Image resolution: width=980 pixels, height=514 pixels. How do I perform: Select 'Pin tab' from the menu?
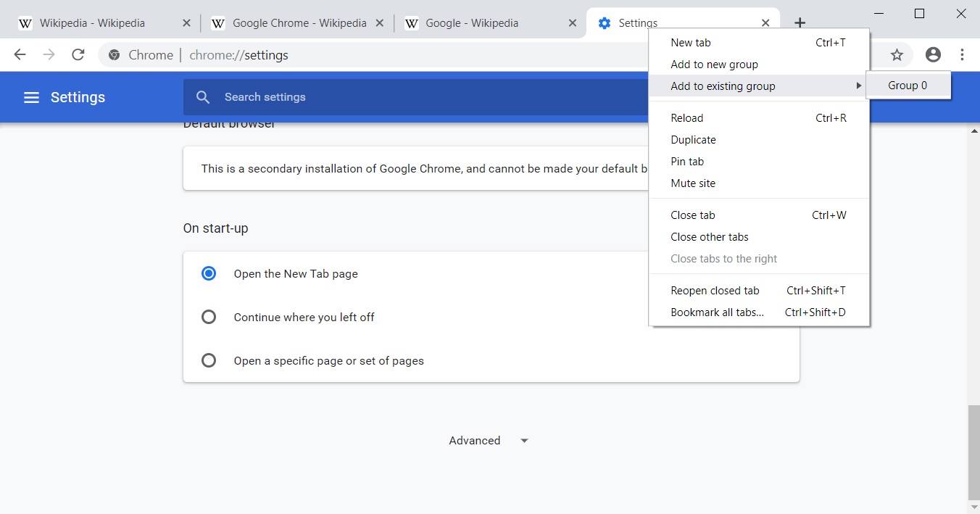tap(687, 161)
